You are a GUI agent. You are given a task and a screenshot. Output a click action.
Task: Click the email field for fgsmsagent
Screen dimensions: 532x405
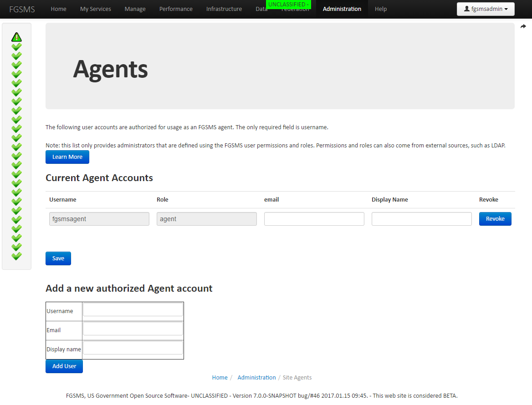pos(314,219)
